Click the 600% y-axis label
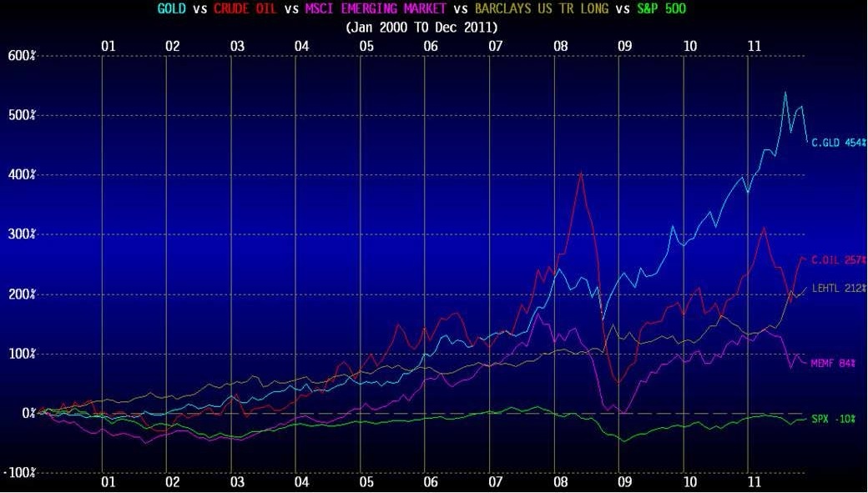The image size is (868, 493). click(18, 56)
